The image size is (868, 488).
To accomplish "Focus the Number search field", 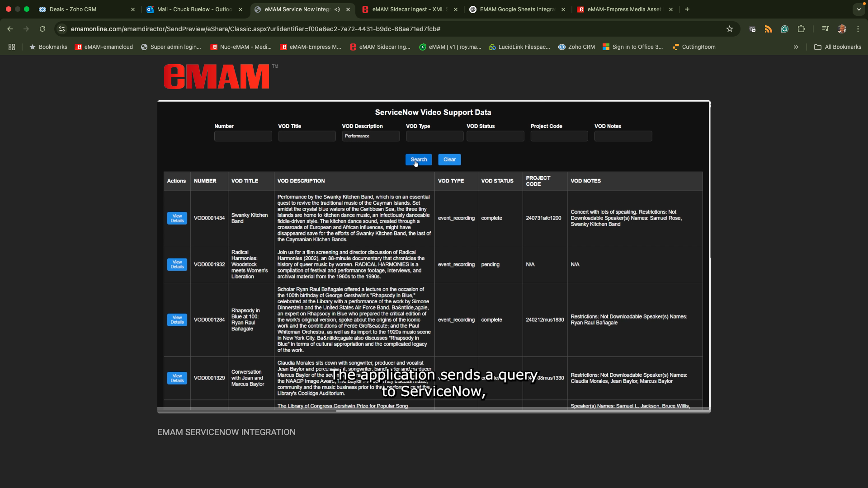I will pyautogui.click(x=243, y=136).
